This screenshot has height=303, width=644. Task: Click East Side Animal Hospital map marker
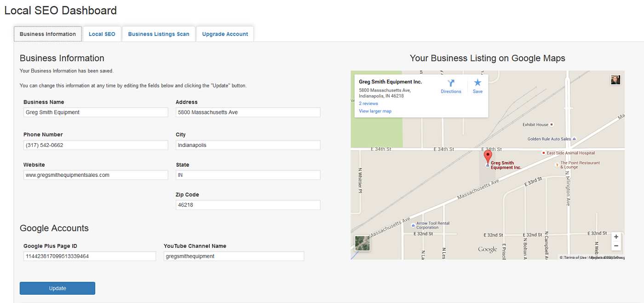click(544, 153)
